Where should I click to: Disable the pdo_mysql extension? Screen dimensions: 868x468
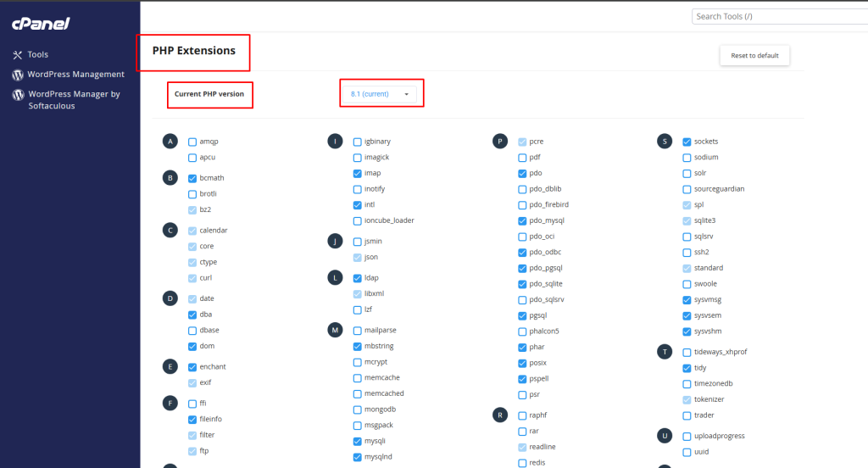click(x=522, y=221)
